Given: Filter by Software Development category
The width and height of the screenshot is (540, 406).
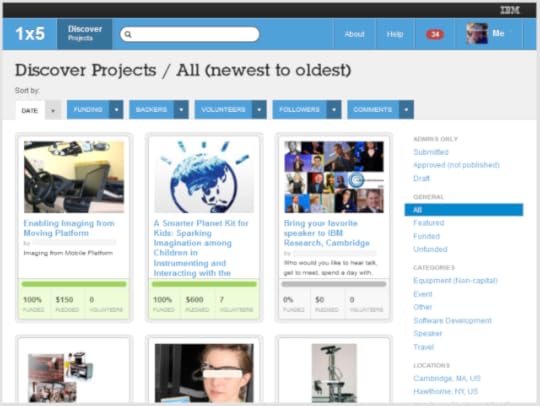Looking at the screenshot, I should [453, 321].
